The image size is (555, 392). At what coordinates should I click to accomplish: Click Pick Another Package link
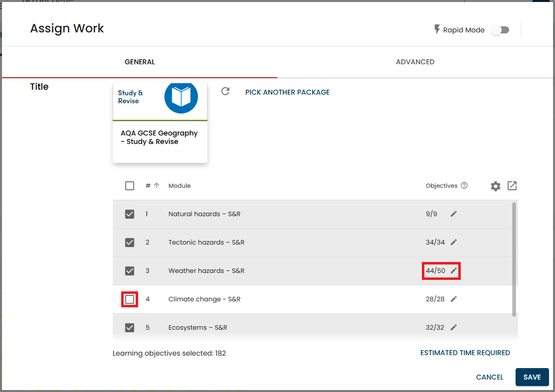(287, 92)
